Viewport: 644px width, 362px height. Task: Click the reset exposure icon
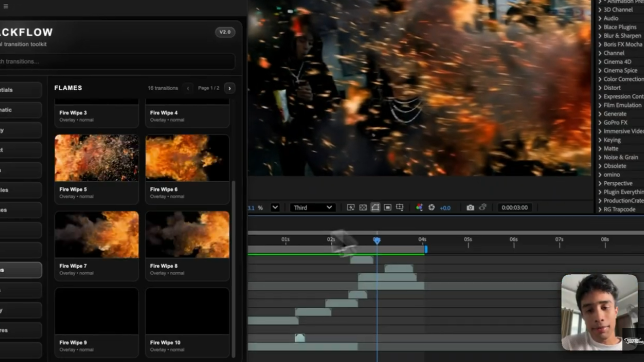coord(431,207)
